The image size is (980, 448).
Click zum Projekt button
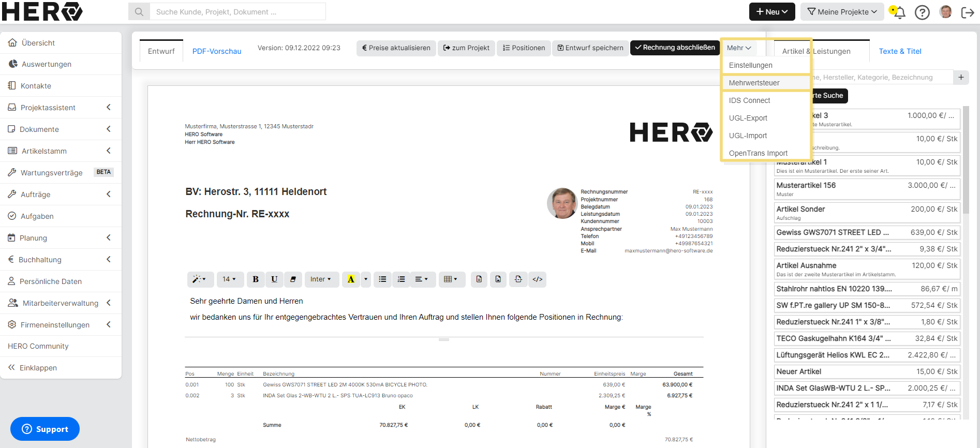pyautogui.click(x=467, y=48)
